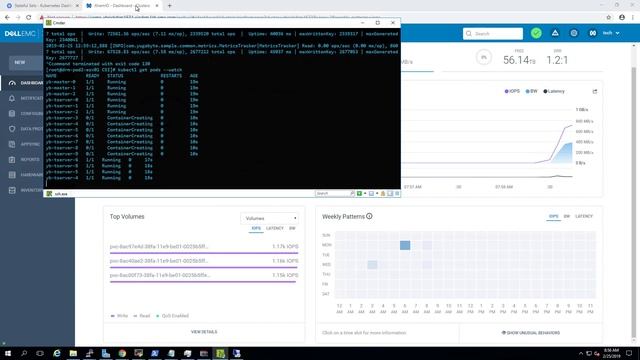The image size is (640, 360).
Task: Click the Cmder icon on the taskbar
Action: point(220,353)
